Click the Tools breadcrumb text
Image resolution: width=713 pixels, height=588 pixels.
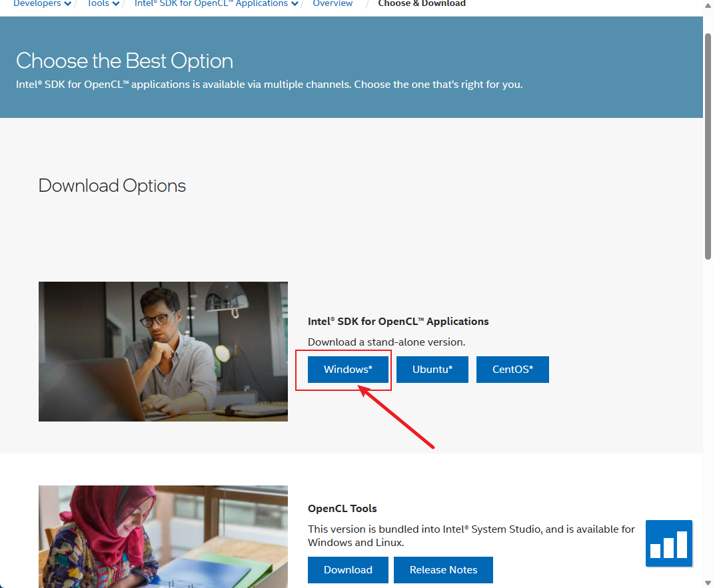(98, 4)
